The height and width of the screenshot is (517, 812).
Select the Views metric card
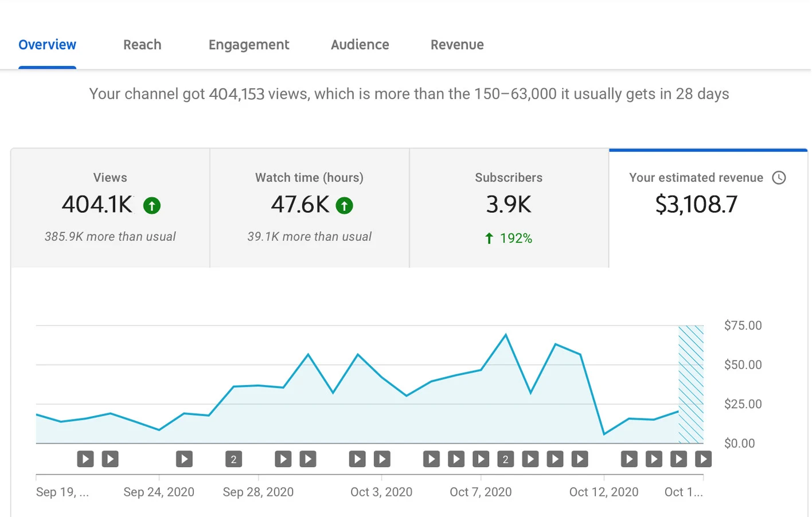[x=110, y=207]
